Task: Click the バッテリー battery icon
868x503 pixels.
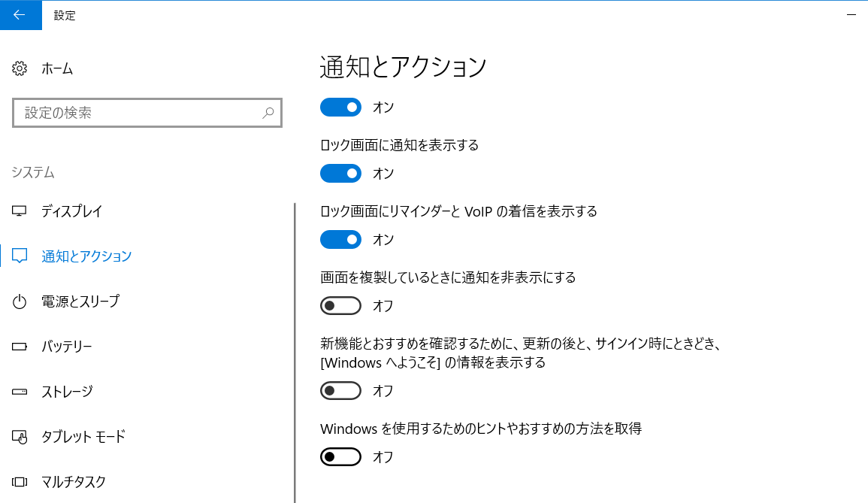Action: pos(20,347)
